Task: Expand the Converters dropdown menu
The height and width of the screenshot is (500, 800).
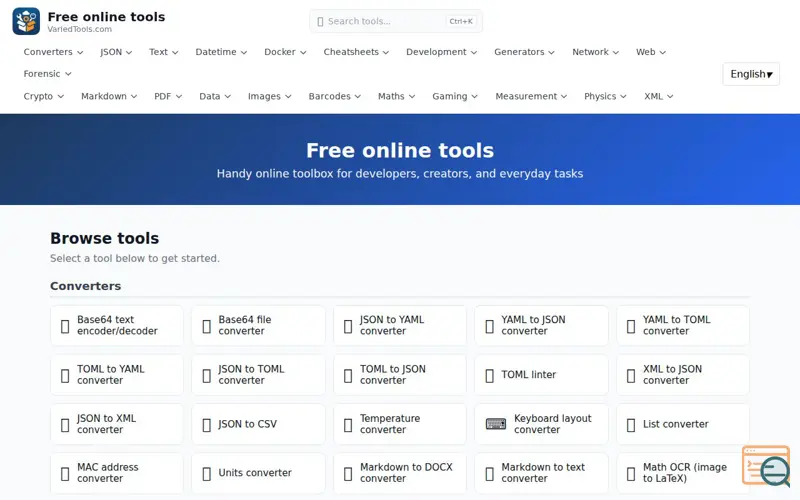Action: [x=53, y=52]
